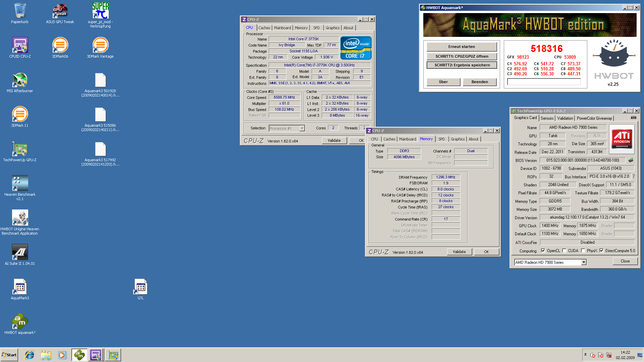Image resolution: width=644 pixels, height=362 pixels.
Task: Click Close button in GPU-Z
Action: click(625, 261)
